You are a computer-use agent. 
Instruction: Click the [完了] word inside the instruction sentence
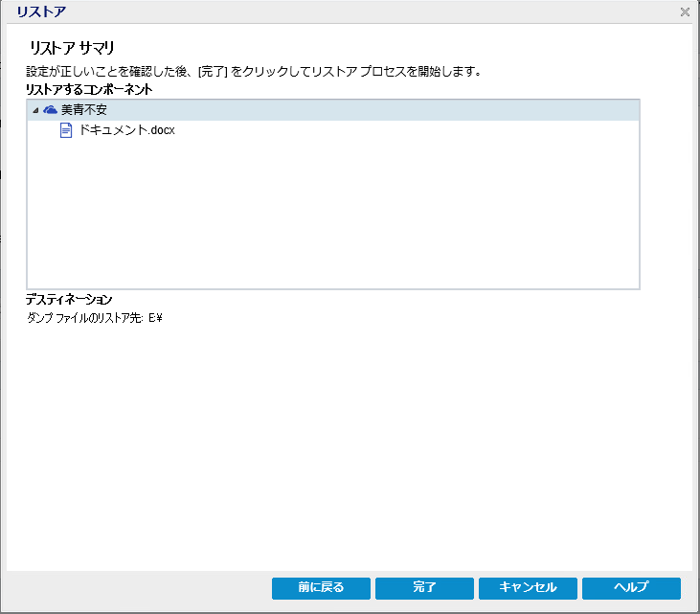point(213,72)
